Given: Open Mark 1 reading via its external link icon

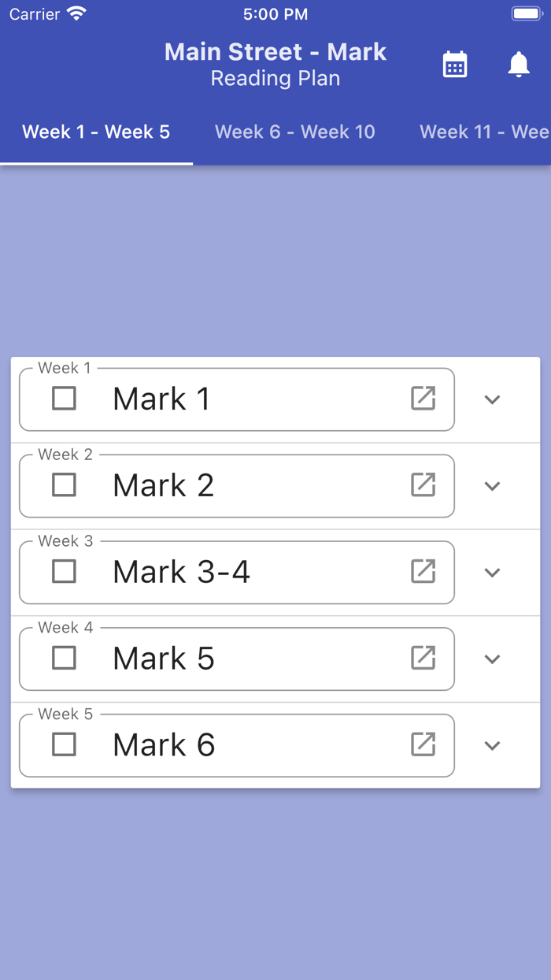Looking at the screenshot, I should [424, 399].
